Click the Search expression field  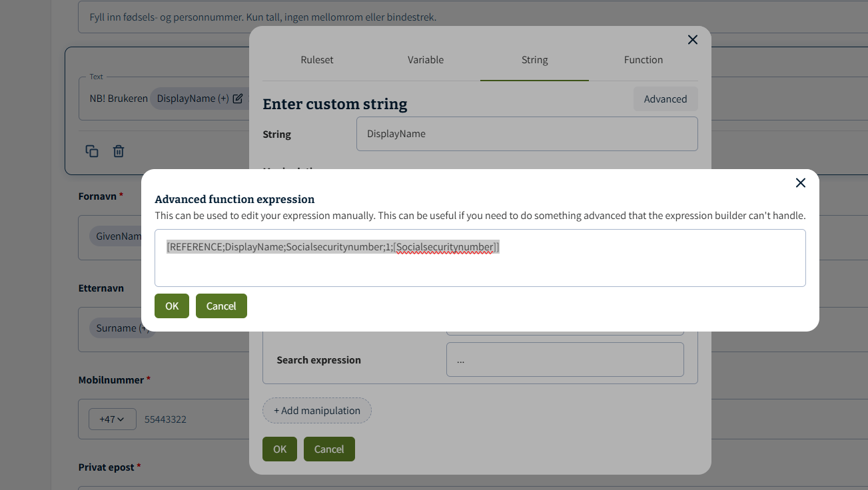click(x=565, y=360)
